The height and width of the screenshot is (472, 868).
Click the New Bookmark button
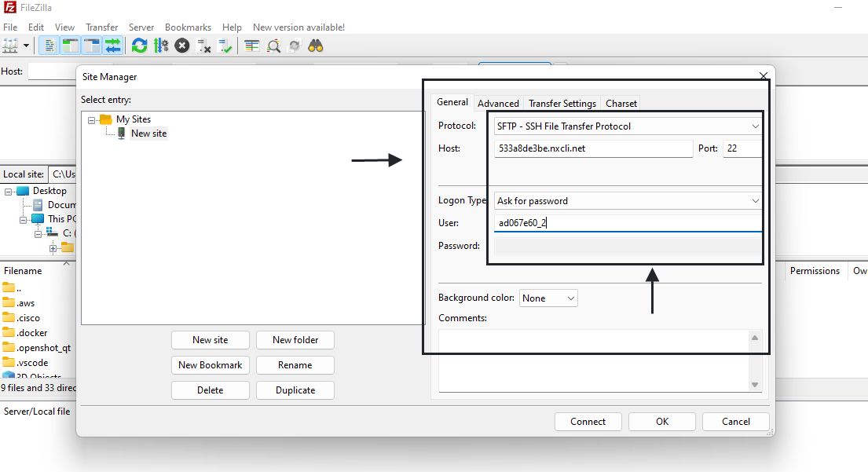(x=211, y=365)
